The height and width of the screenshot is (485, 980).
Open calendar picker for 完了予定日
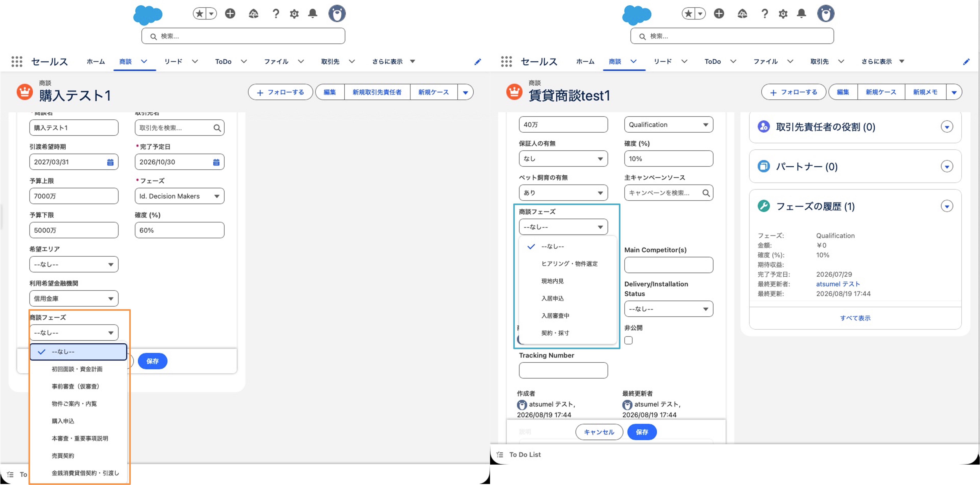click(x=216, y=162)
